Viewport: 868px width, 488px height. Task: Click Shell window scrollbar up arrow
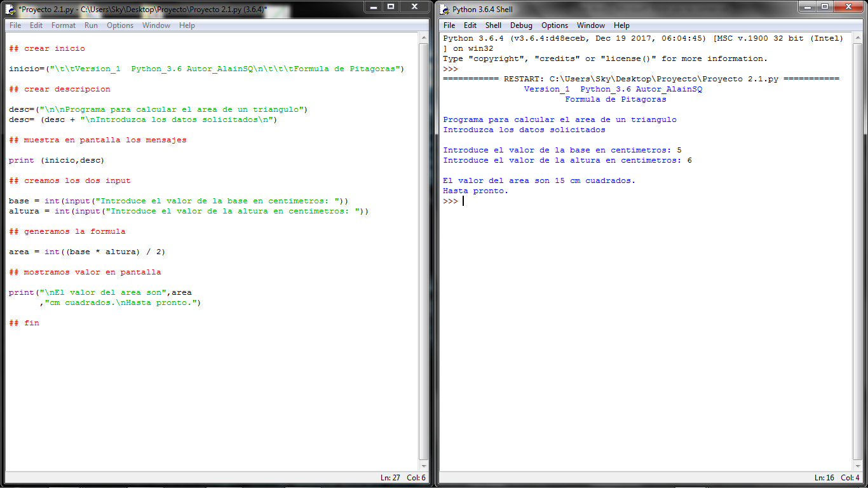point(858,37)
